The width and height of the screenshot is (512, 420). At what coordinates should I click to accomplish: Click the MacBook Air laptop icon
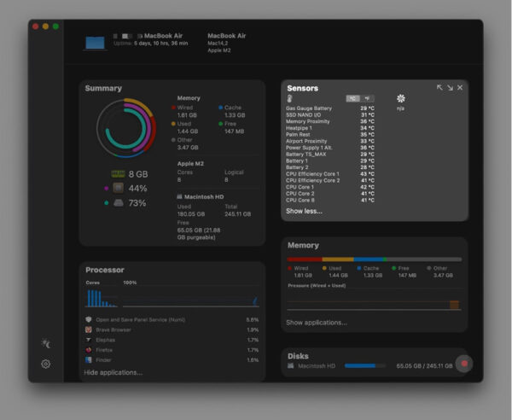[x=95, y=43]
